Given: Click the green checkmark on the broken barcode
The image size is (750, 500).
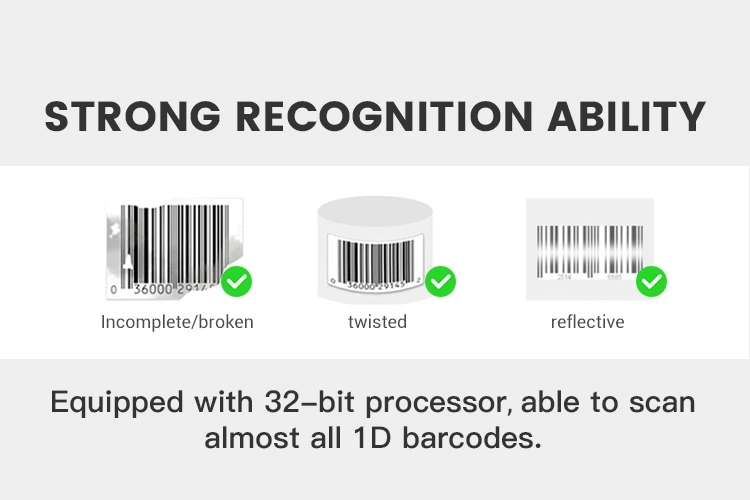Looking at the screenshot, I should 236,281.
